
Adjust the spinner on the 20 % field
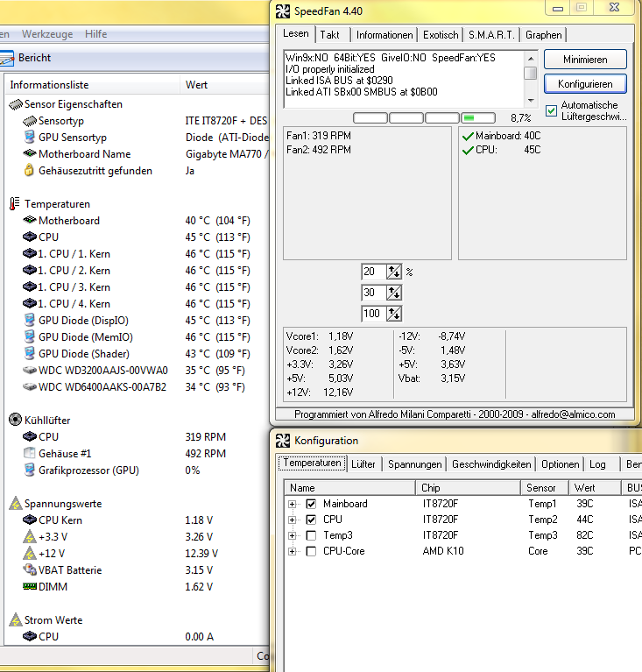pos(394,272)
